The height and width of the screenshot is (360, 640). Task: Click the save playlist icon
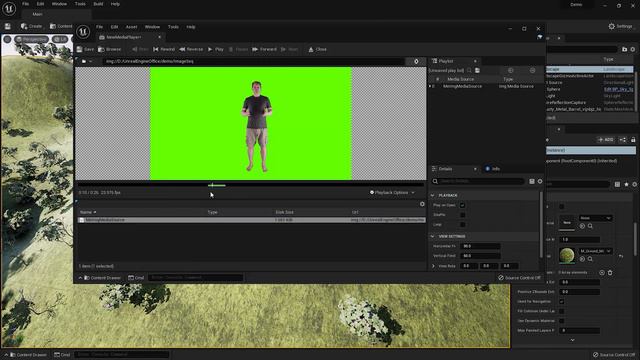(478, 70)
